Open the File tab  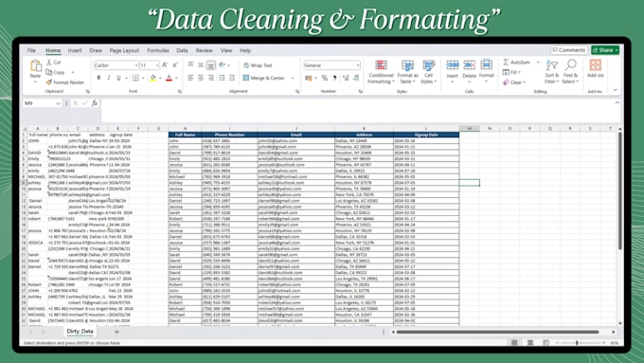coord(31,50)
